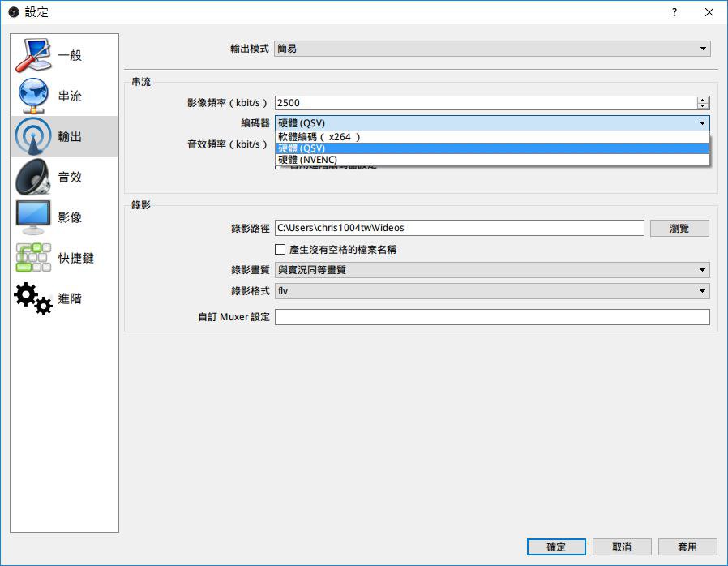
Task: Open the 進階 (Advanced) gears icon
Action: pyautogui.click(x=33, y=298)
